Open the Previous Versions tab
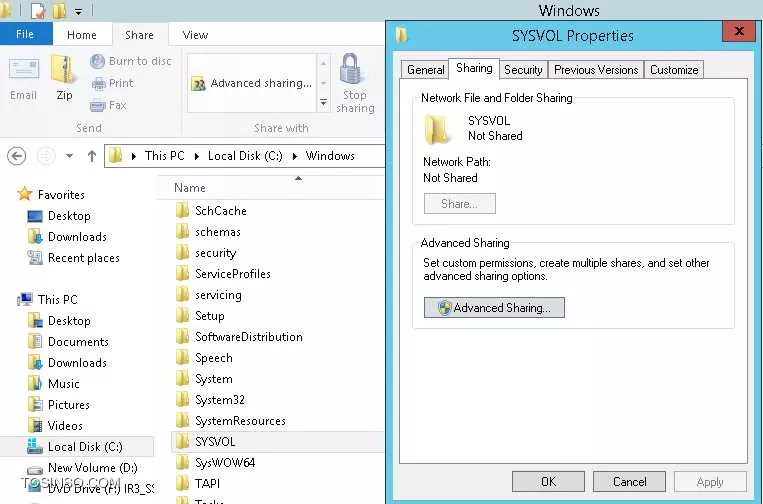763x504 pixels. (x=596, y=70)
